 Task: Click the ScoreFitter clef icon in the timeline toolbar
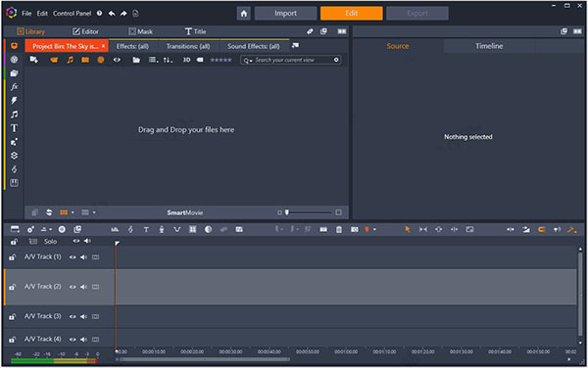[130, 229]
